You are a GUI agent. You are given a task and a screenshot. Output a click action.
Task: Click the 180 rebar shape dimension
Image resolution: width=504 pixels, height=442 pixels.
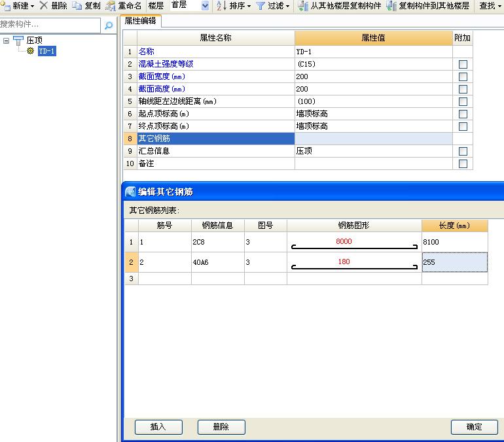(344, 262)
